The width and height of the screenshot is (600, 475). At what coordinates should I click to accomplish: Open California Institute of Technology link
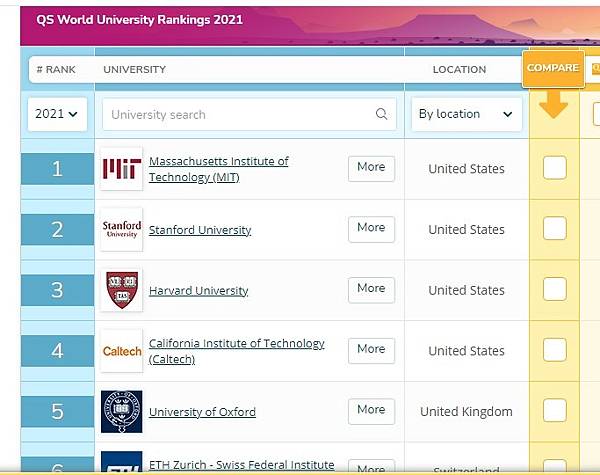coord(236,351)
